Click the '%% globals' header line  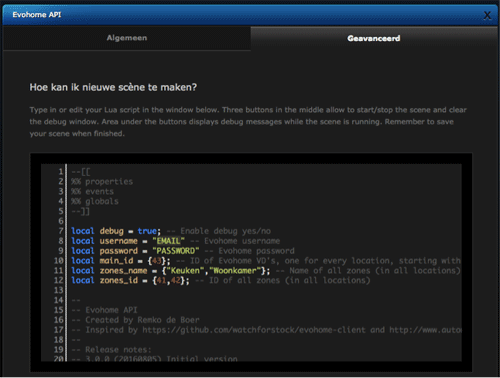pos(95,201)
